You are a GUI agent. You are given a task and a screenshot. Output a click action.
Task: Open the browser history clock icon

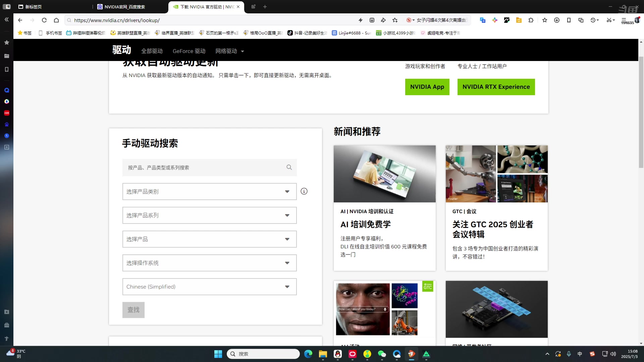tap(593, 20)
